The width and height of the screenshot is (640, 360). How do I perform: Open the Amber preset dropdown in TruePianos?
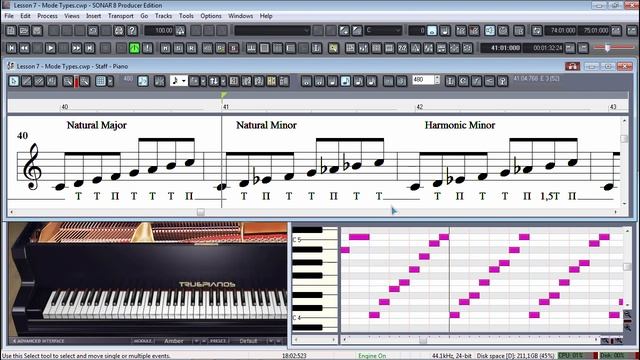tap(197, 341)
